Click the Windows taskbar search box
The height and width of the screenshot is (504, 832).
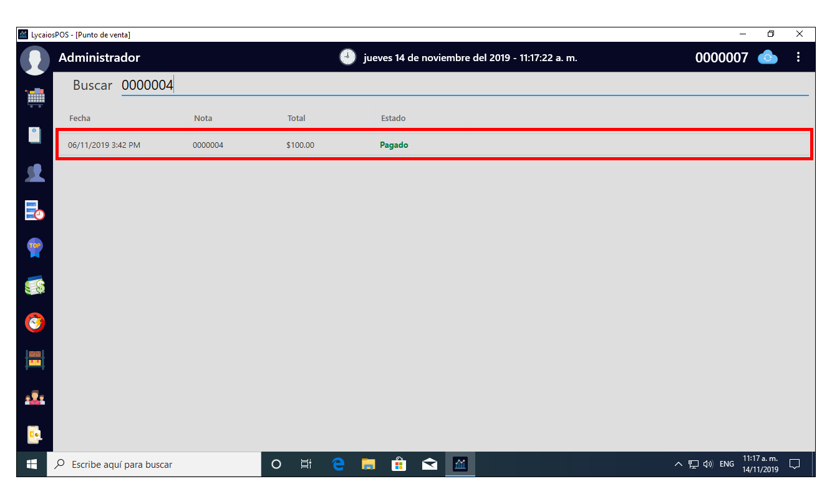tap(154, 464)
